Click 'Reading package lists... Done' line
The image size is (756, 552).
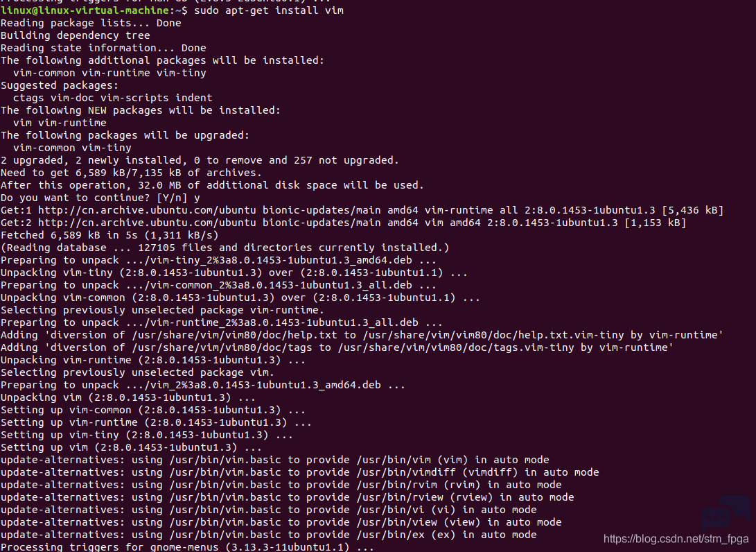(x=91, y=23)
